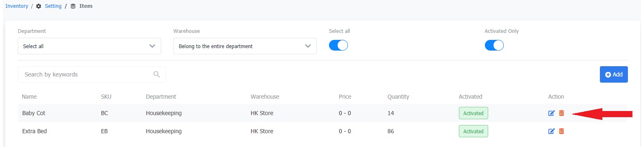Click the search magnifier icon
Image resolution: width=644 pixels, height=148 pixels.
point(156,74)
